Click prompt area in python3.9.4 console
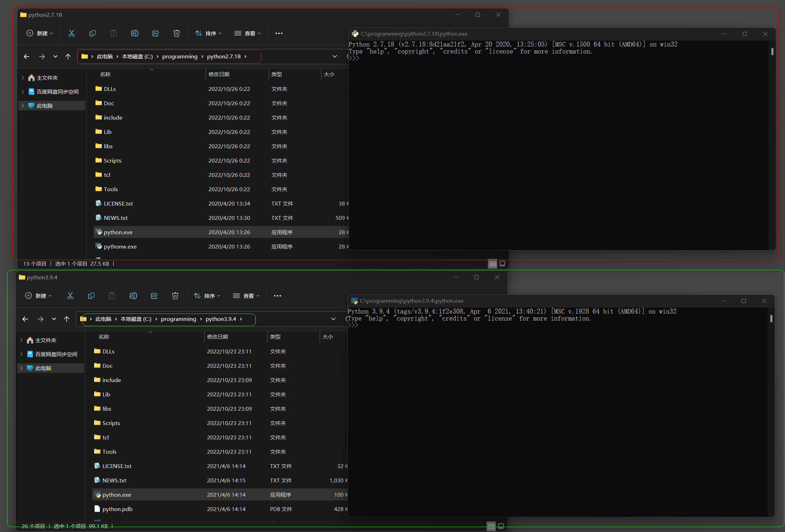This screenshot has width=785, height=532. click(x=353, y=325)
